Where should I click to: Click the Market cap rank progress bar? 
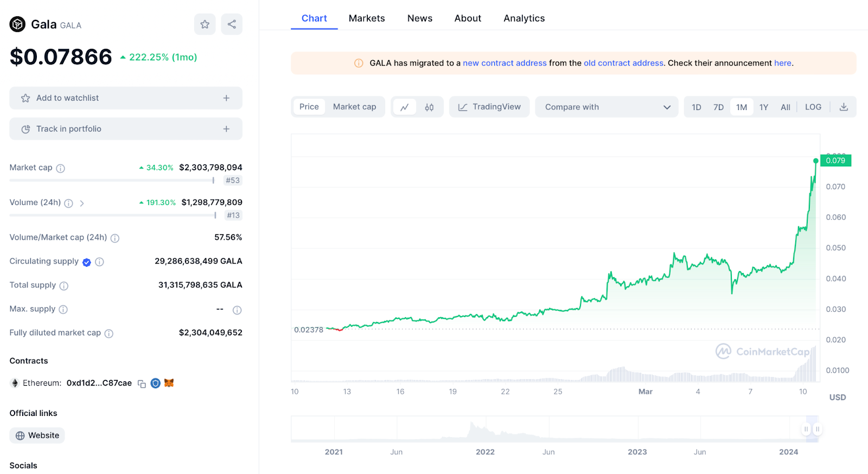coord(112,181)
